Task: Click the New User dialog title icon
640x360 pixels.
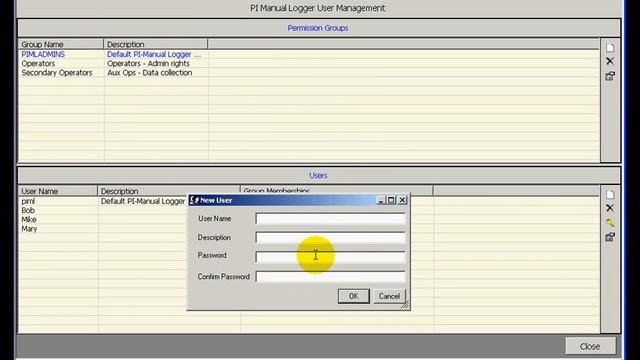Action: point(195,200)
